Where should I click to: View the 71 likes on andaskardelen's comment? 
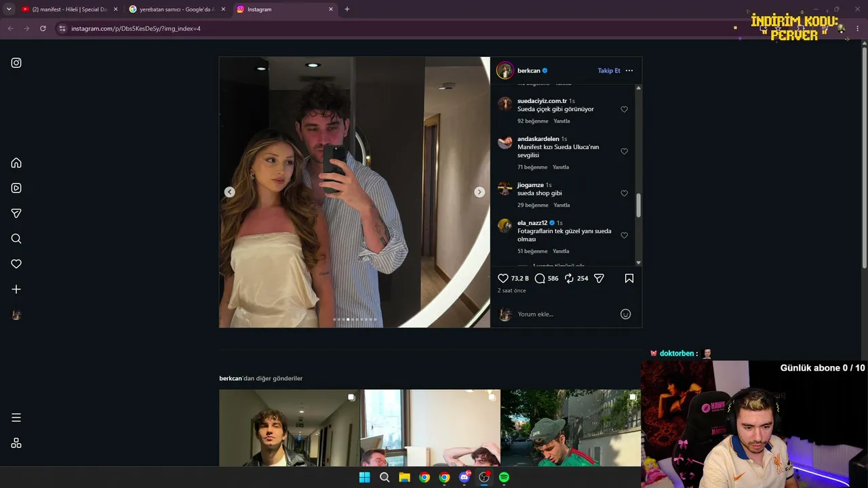pyautogui.click(x=532, y=167)
